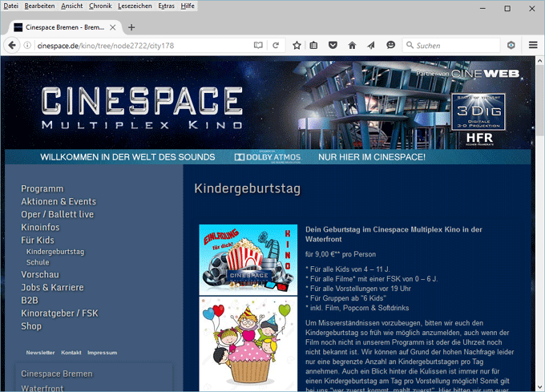Image resolution: width=545 pixels, height=392 pixels.
Task: Reload the page with the refresh icon
Action: pyautogui.click(x=276, y=46)
